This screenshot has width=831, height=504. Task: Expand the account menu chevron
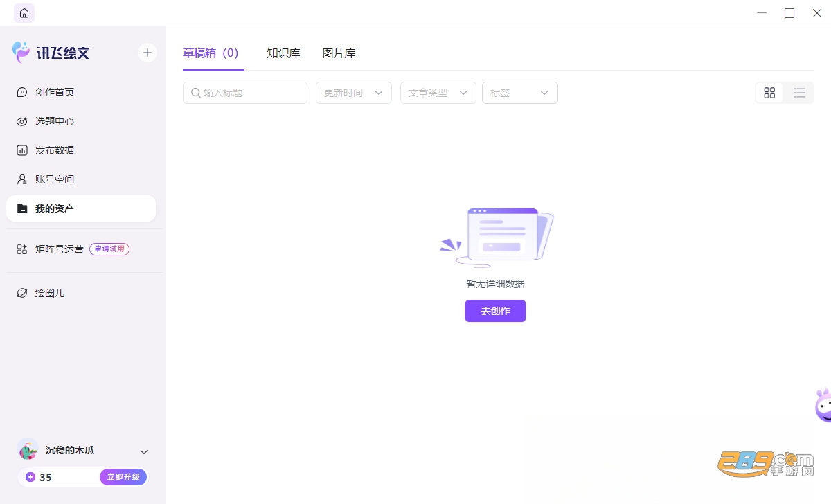pyautogui.click(x=144, y=452)
